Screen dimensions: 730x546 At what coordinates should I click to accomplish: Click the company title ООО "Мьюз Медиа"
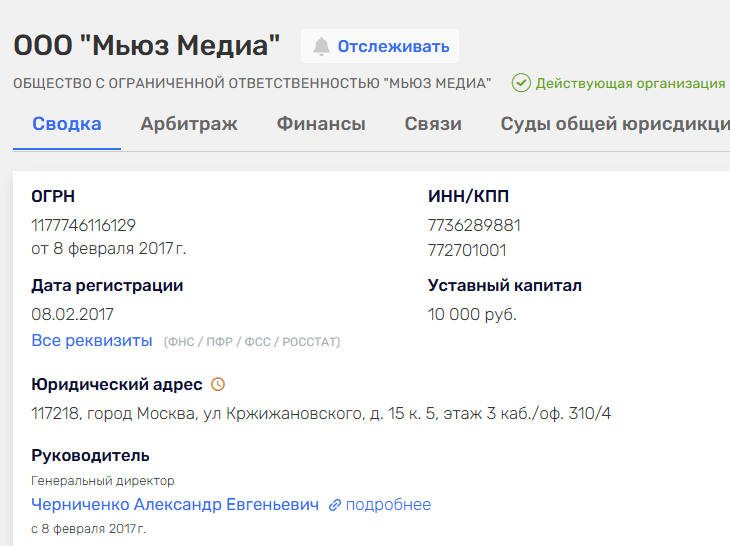(x=147, y=46)
